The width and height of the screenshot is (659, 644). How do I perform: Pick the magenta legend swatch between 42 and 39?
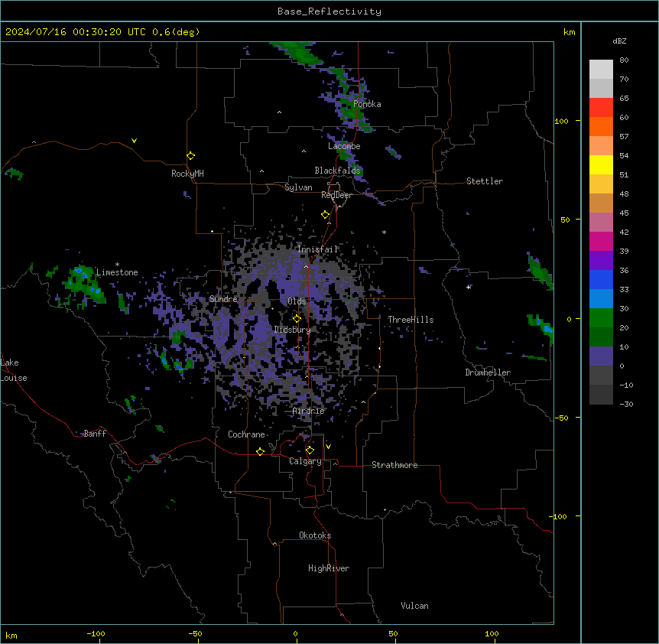[601, 241]
